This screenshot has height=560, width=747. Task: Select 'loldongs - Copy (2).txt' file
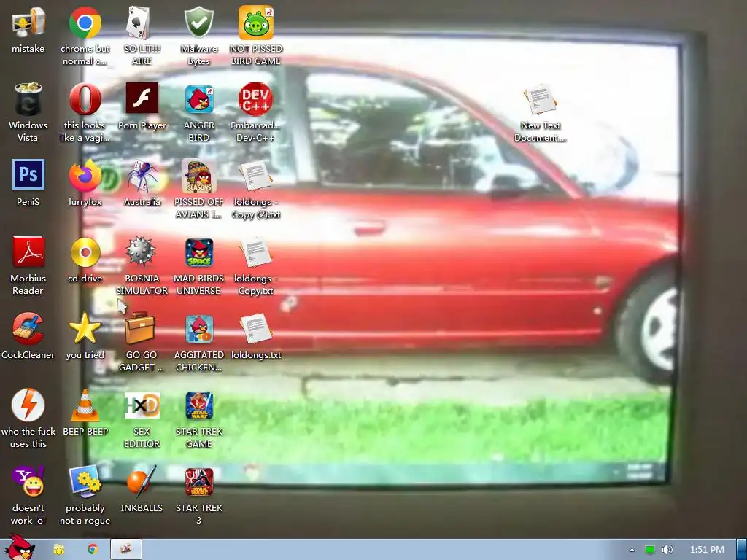point(256,176)
